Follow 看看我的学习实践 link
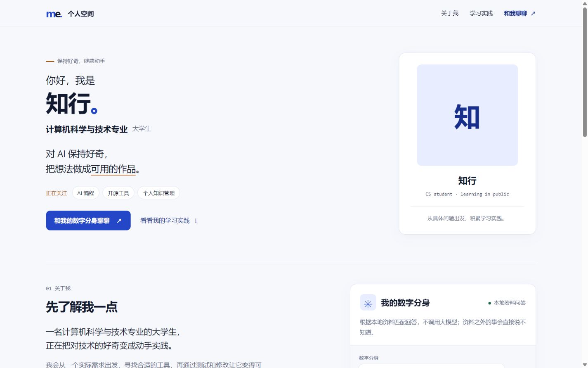588x368 pixels. pyautogui.click(x=169, y=221)
